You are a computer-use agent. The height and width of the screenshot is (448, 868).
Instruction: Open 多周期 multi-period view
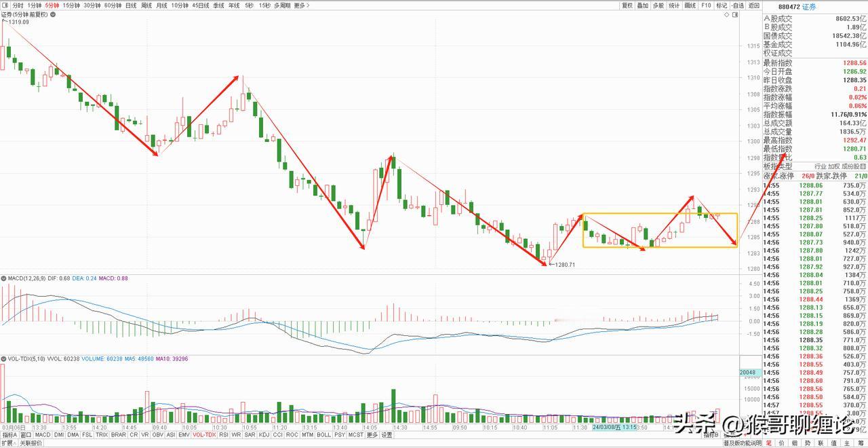282,5
